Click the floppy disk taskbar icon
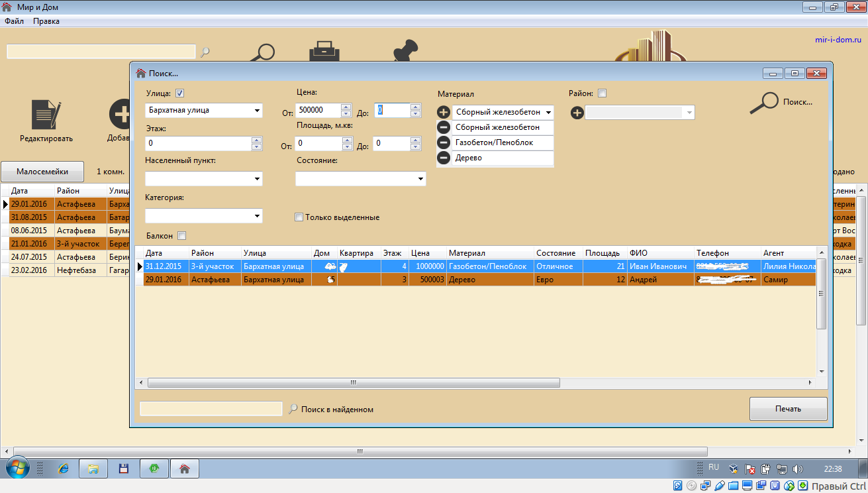Viewport: 868px width, 493px height. click(x=123, y=468)
